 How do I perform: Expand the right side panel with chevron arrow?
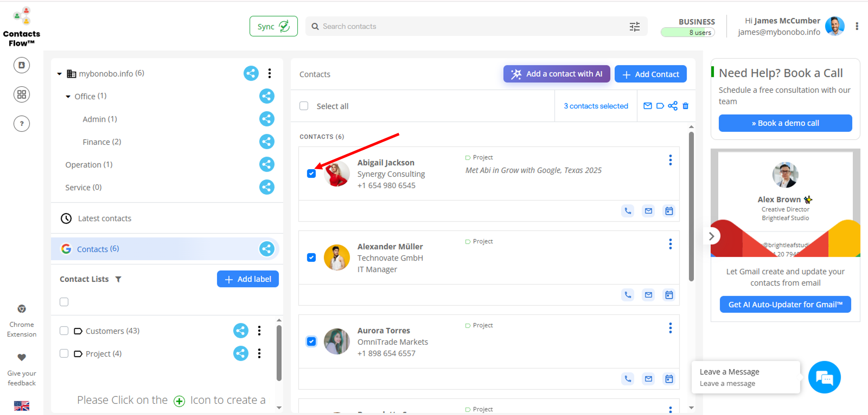pos(711,236)
